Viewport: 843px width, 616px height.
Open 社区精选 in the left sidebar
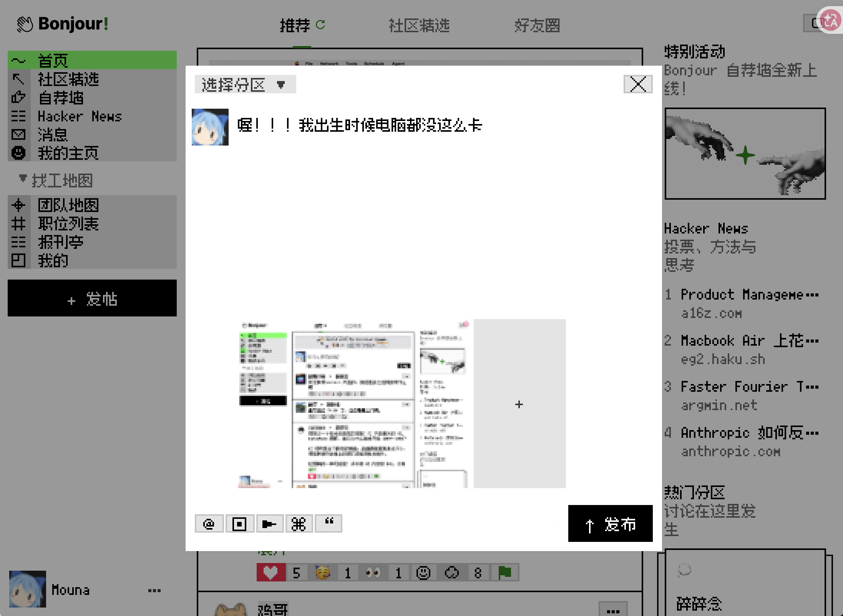(x=92, y=79)
